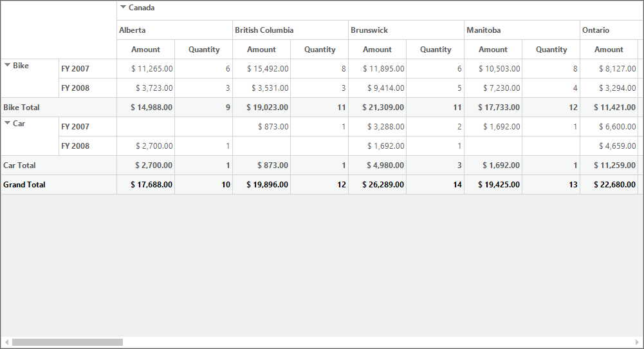Select the Alberta column header
644x349 pixels.
(174, 30)
